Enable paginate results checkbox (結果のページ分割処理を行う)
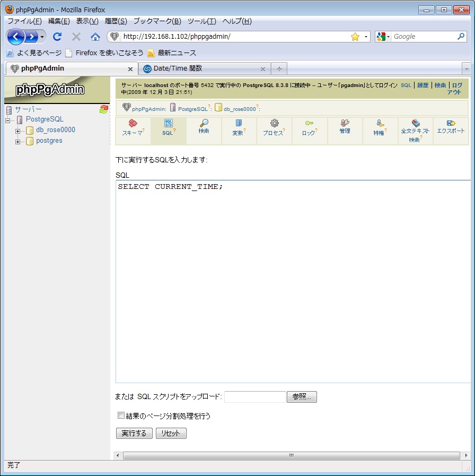 pyautogui.click(x=121, y=416)
